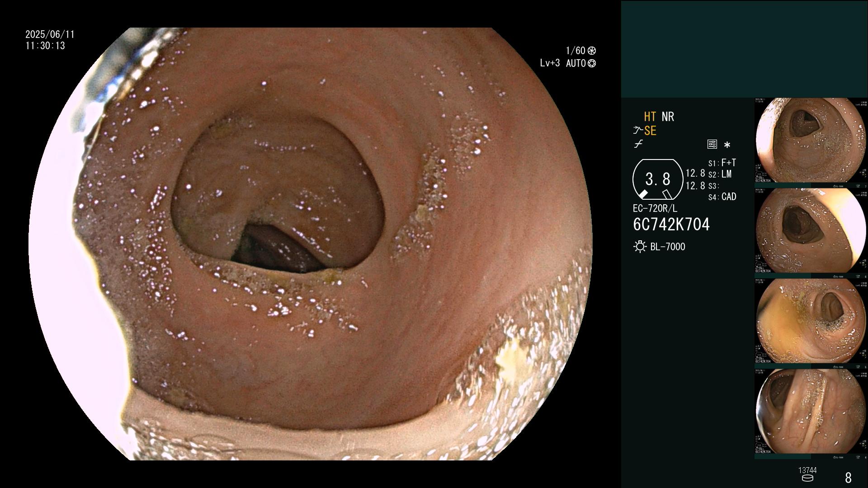Click the date 2025/06/11
This screenshot has width=868, height=488.
(50, 34)
